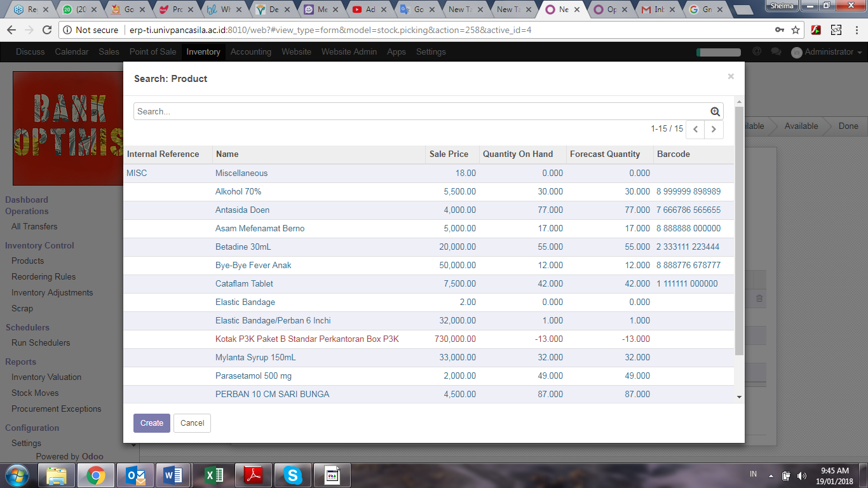Open Google Chrome from the taskbar

96,475
